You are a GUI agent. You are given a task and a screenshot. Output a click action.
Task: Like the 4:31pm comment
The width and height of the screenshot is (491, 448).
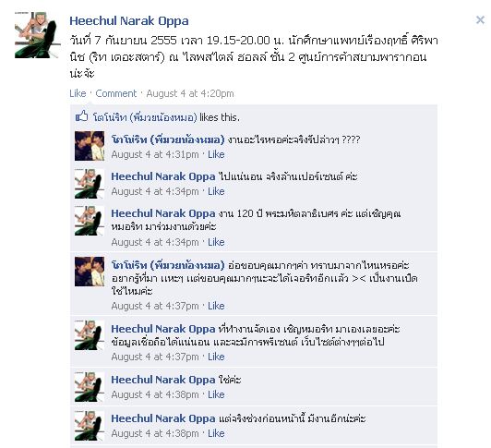[x=216, y=154]
